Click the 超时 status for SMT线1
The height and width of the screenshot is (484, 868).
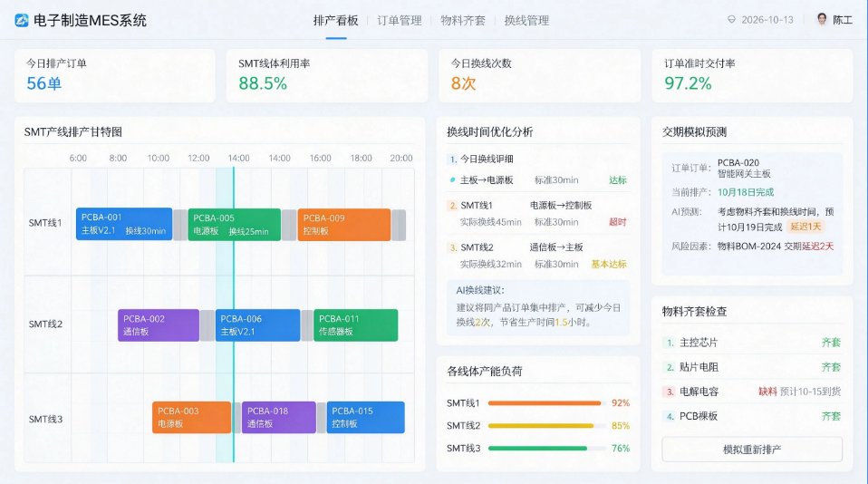pyautogui.click(x=617, y=222)
